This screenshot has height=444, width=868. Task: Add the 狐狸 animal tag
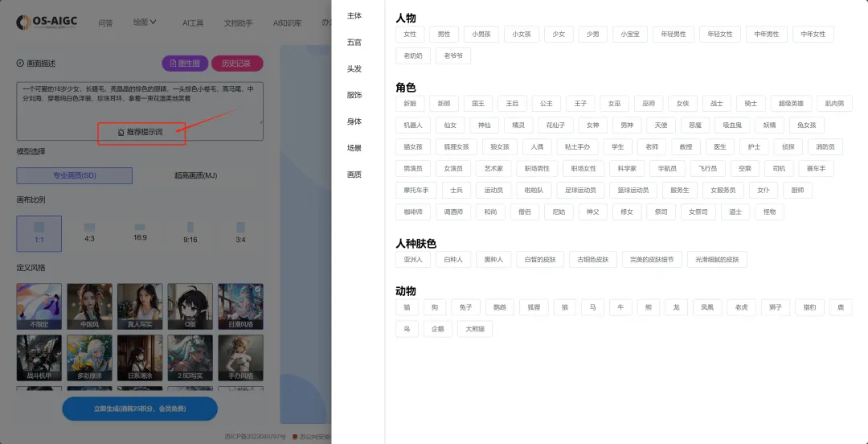pos(534,307)
